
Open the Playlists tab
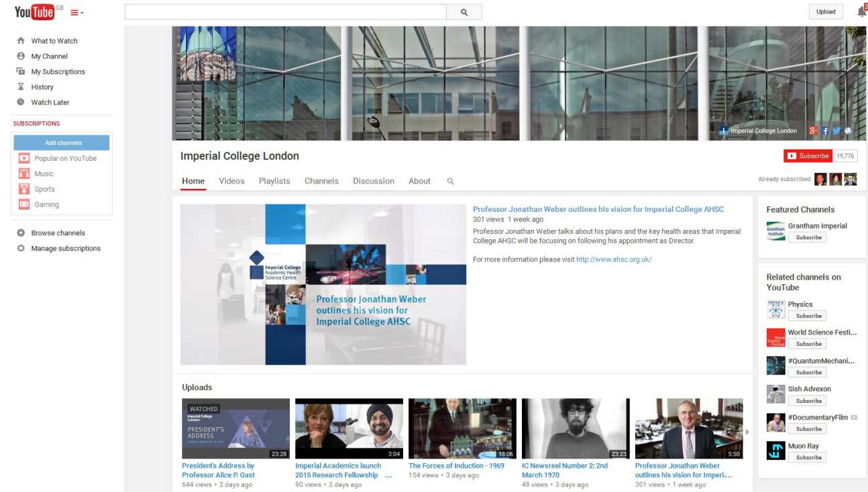(274, 181)
